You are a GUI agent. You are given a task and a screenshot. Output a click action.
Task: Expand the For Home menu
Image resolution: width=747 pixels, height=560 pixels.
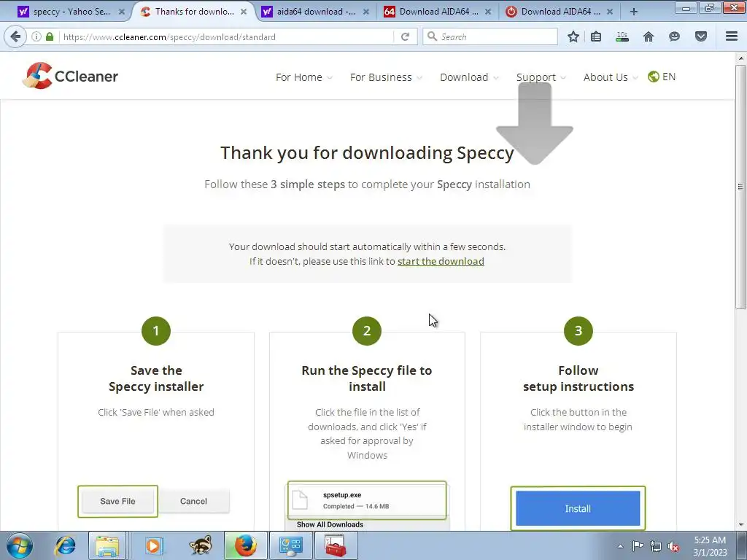click(x=304, y=77)
